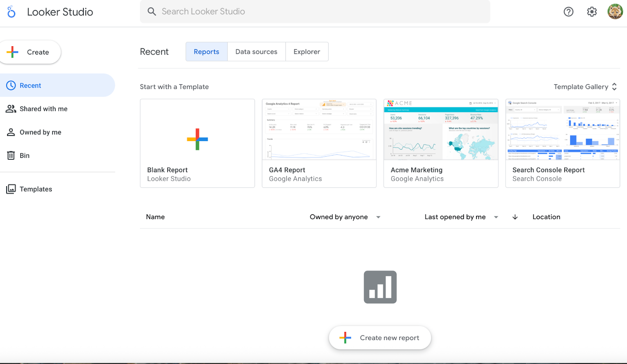Click the Start with a Template heading
This screenshot has width=627, height=364.
pyautogui.click(x=174, y=87)
